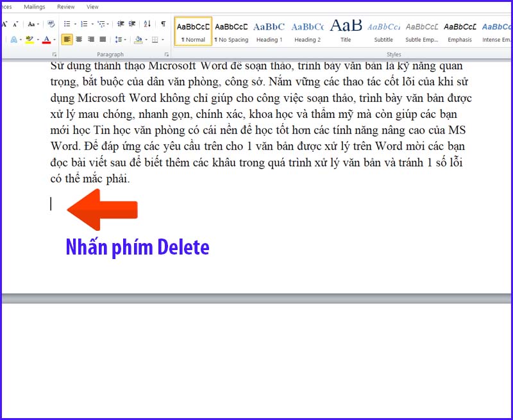513x420 pixels.
Task: Apply numbered list formatting
Action: pos(84,24)
